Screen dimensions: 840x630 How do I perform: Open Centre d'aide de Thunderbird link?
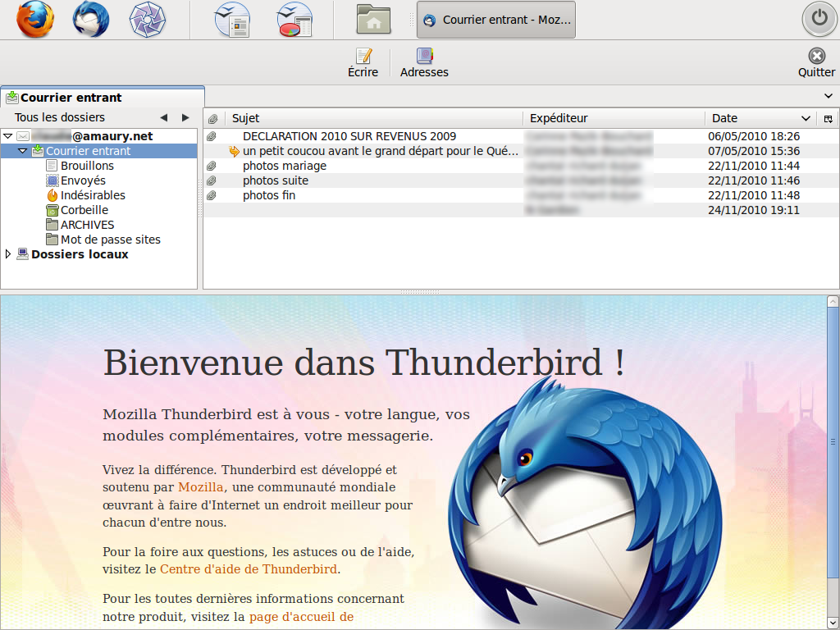[x=249, y=569]
